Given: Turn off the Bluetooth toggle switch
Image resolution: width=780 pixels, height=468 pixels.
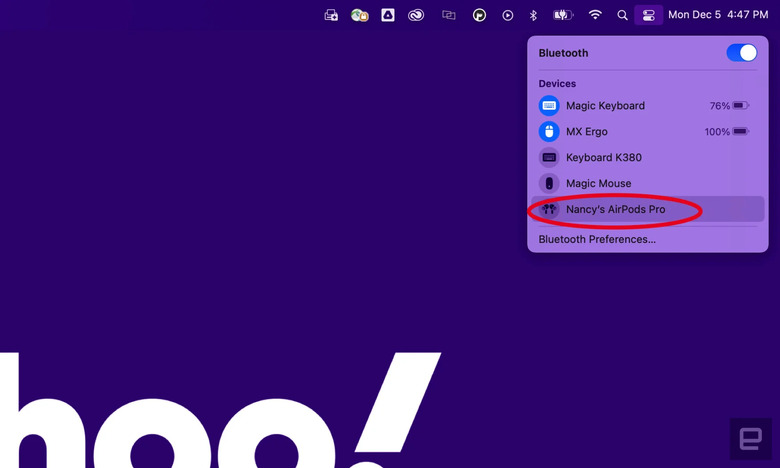Looking at the screenshot, I should [x=741, y=53].
